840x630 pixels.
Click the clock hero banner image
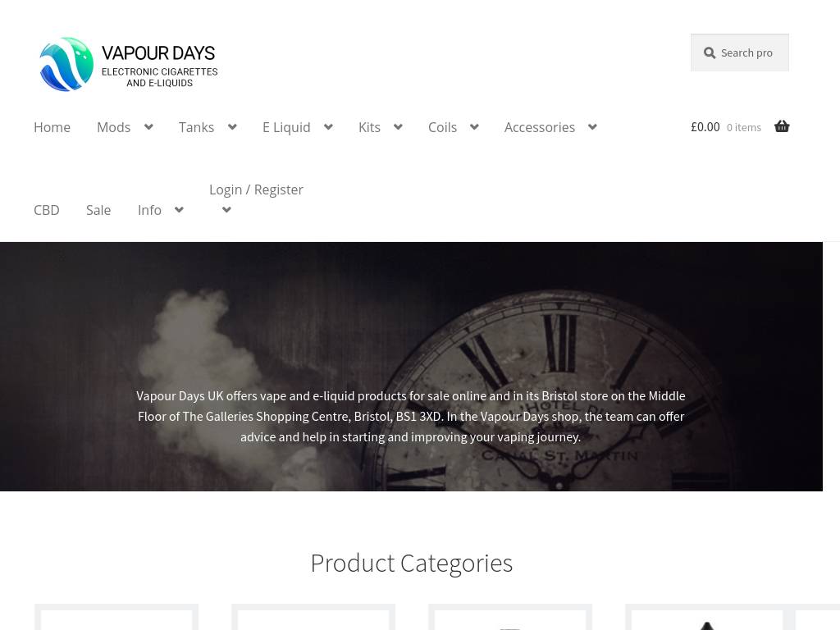coord(412,367)
